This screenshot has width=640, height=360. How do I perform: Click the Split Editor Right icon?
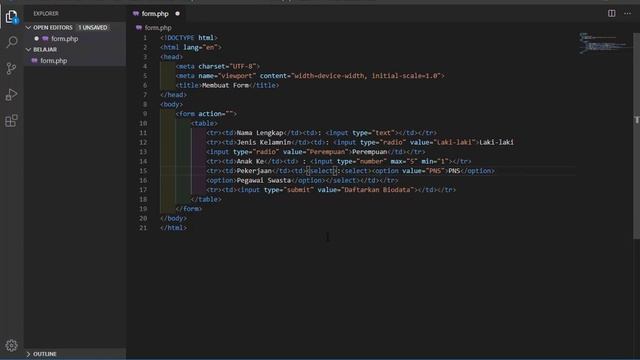point(611,13)
